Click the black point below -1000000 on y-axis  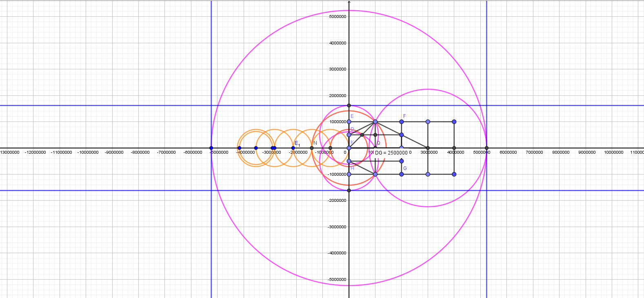pyautogui.click(x=349, y=190)
